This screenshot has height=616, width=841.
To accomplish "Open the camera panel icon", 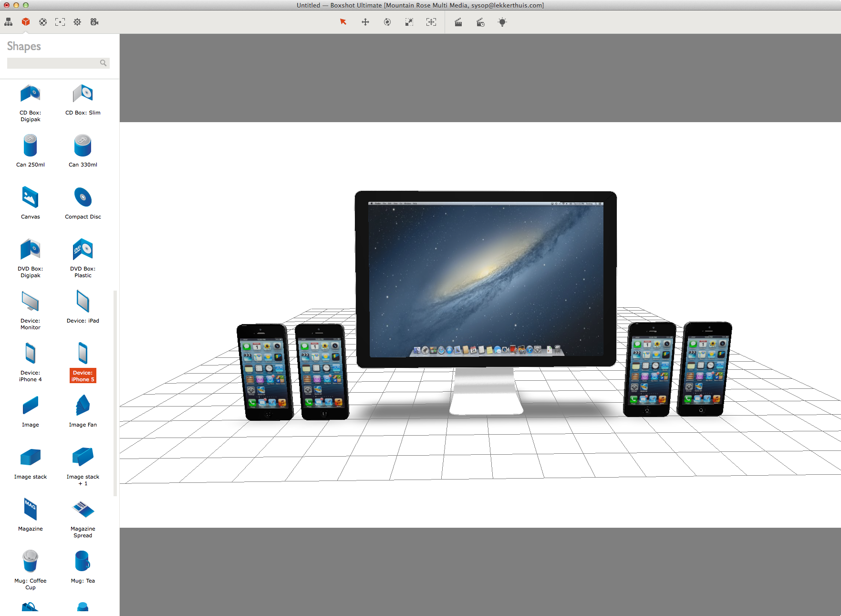I will pyautogui.click(x=94, y=22).
